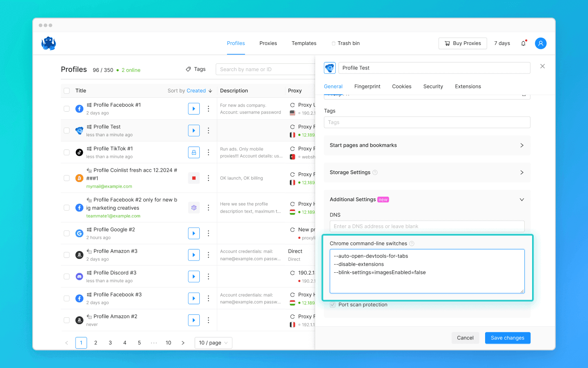Click lock icon for Profile TikTok #1
This screenshot has width=588, height=368.
click(x=194, y=152)
